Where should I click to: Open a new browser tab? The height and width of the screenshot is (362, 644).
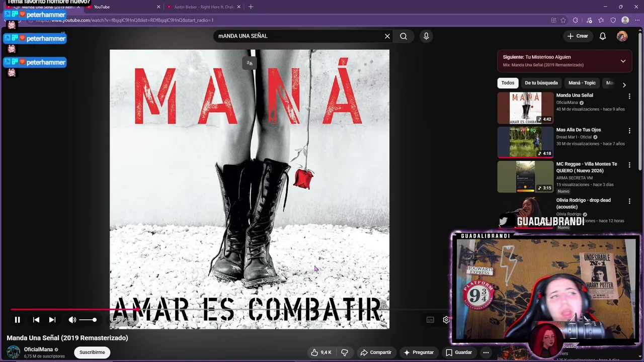[251, 7]
